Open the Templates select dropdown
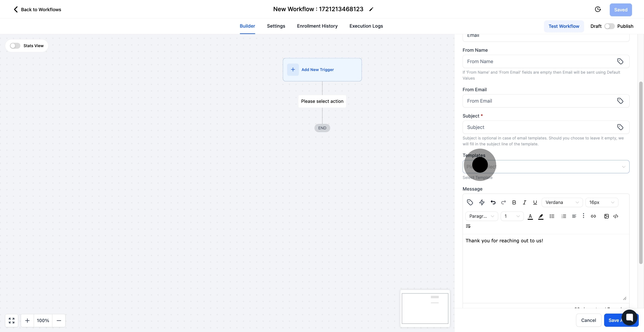Image resolution: width=644 pixels, height=332 pixels. coord(546,167)
